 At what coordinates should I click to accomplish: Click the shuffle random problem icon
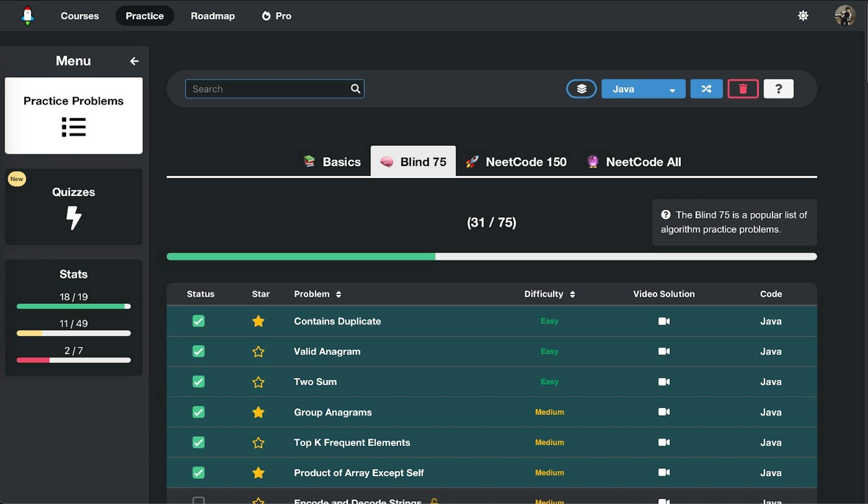tap(706, 89)
